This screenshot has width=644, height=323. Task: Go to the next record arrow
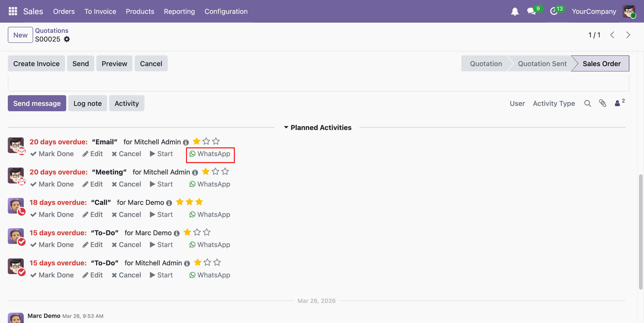tap(628, 35)
